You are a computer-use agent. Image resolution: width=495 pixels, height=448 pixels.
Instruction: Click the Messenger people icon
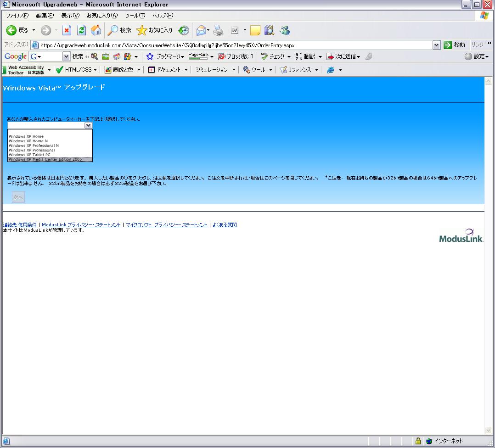pos(285,30)
